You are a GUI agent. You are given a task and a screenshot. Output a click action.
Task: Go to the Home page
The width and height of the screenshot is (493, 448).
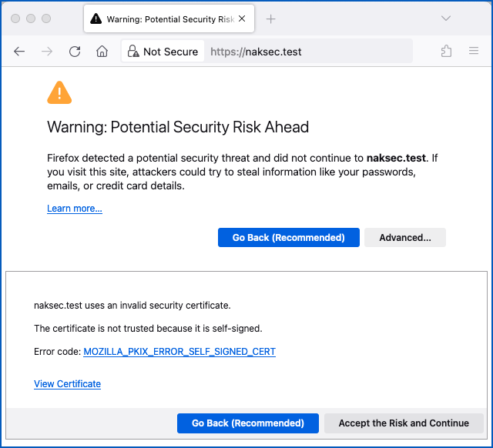pos(102,52)
